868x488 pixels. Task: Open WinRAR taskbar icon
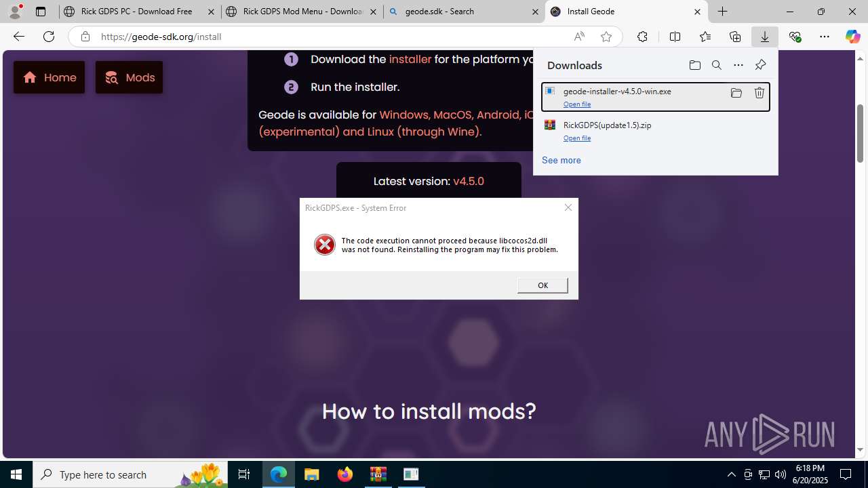[378, 474]
